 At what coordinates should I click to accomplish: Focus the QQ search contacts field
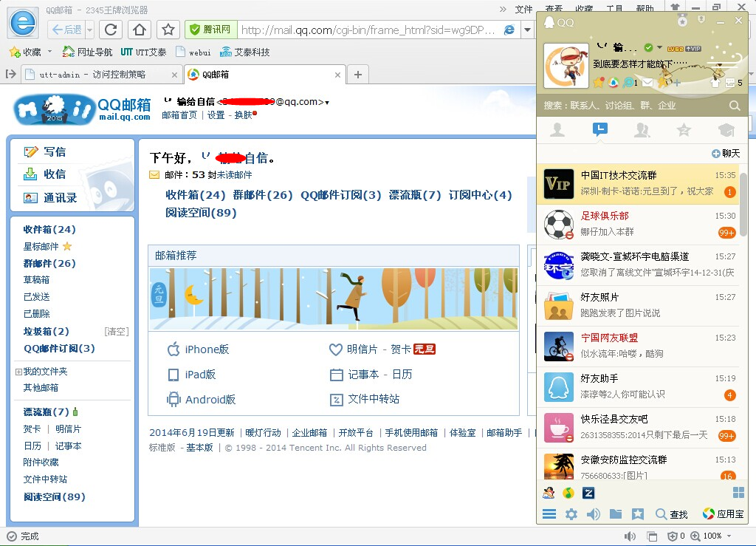[633, 106]
